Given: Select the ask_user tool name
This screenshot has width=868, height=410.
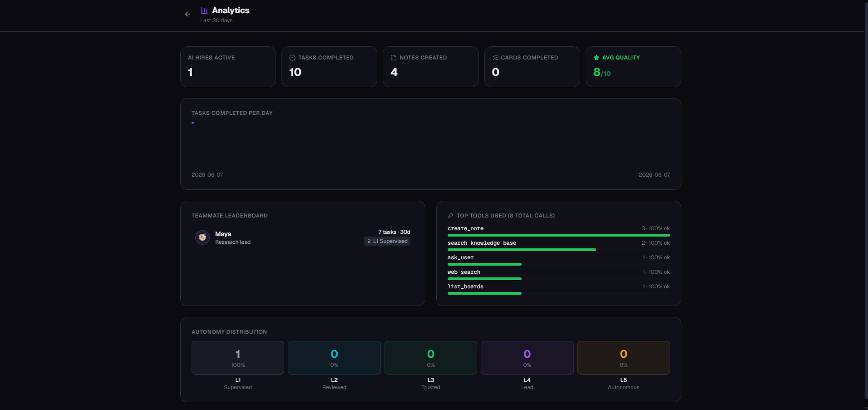Looking at the screenshot, I should (x=460, y=257).
